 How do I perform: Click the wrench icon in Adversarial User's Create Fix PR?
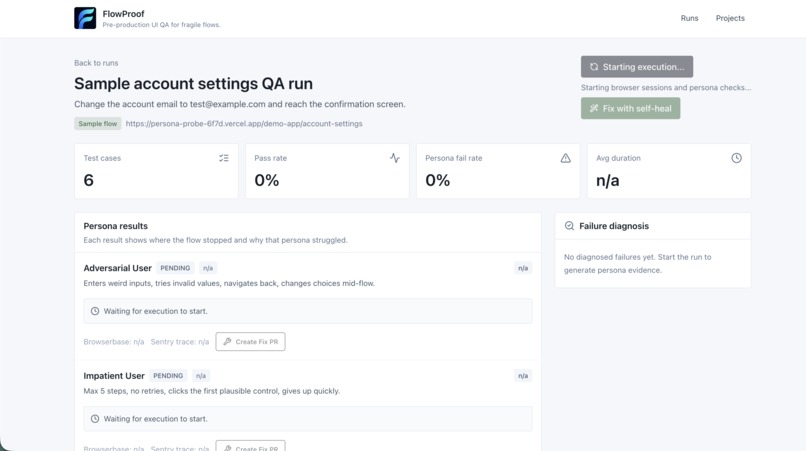(x=227, y=341)
